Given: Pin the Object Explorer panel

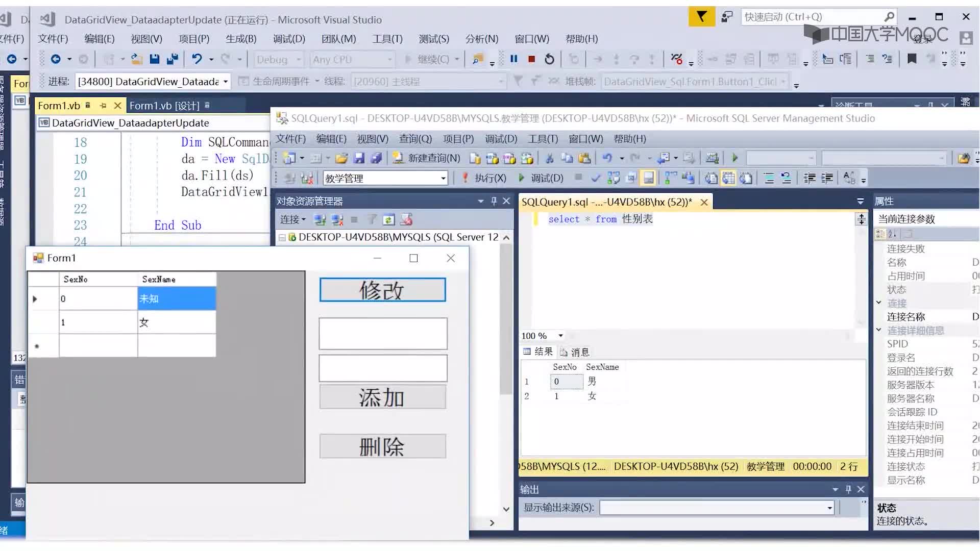Looking at the screenshot, I should pyautogui.click(x=494, y=201).
